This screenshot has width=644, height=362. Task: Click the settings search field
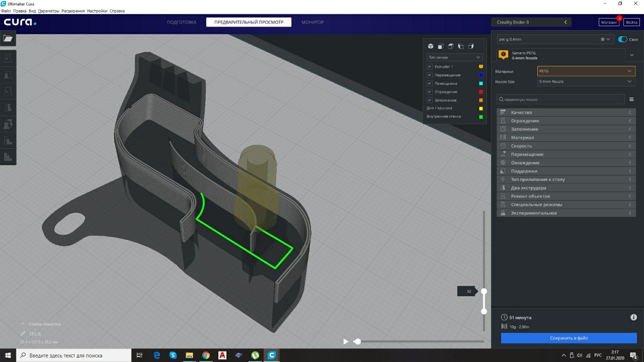coord(560,100)
